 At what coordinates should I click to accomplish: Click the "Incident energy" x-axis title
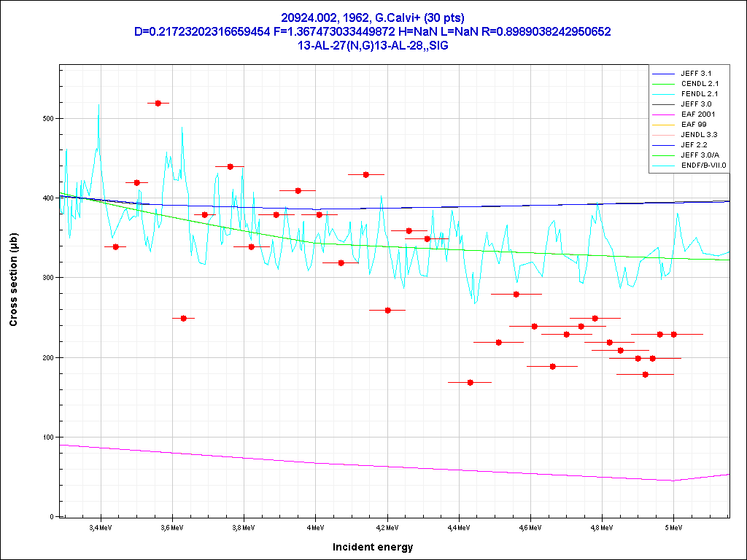coord(373,547)
